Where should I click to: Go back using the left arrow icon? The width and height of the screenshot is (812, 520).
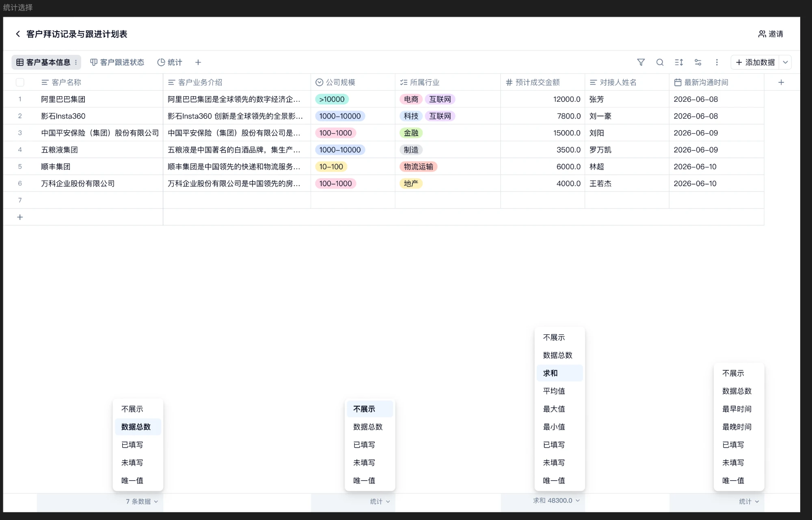18,34
